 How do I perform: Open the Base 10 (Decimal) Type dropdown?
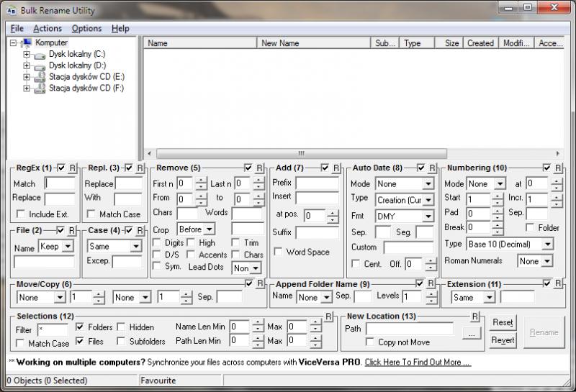click(x=510, y=245)
